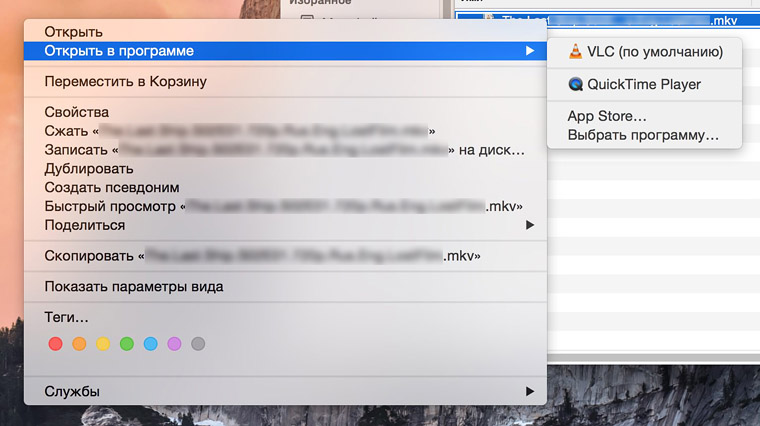Click the VLC cone icon
The height and width of the screenshot is (426, 760).
pyautogui.click(x=575, y=52)
